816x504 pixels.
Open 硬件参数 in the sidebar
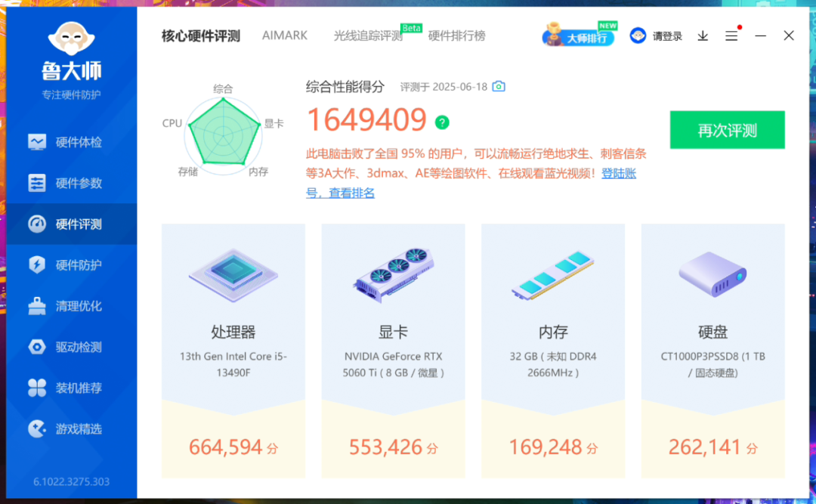pos(71,184)
